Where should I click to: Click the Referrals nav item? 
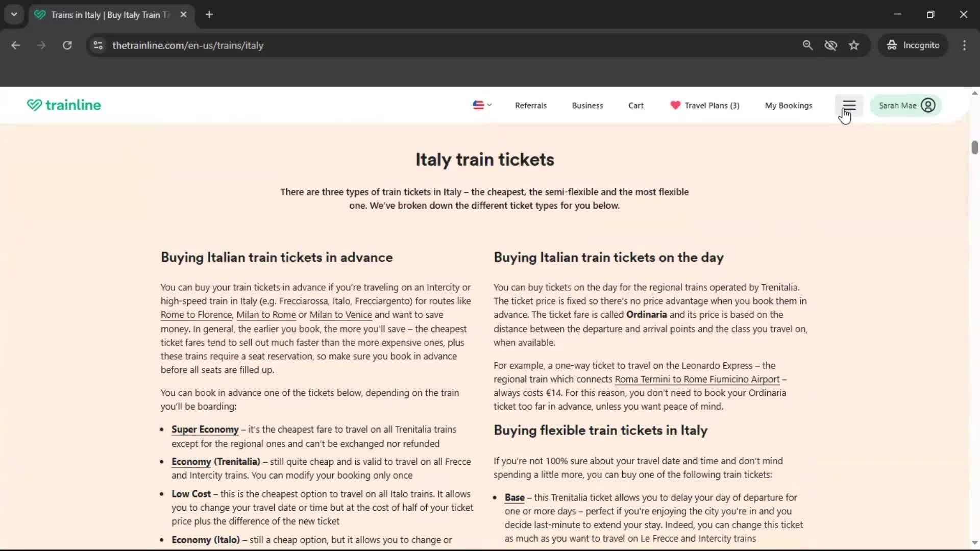pos(530,106)
